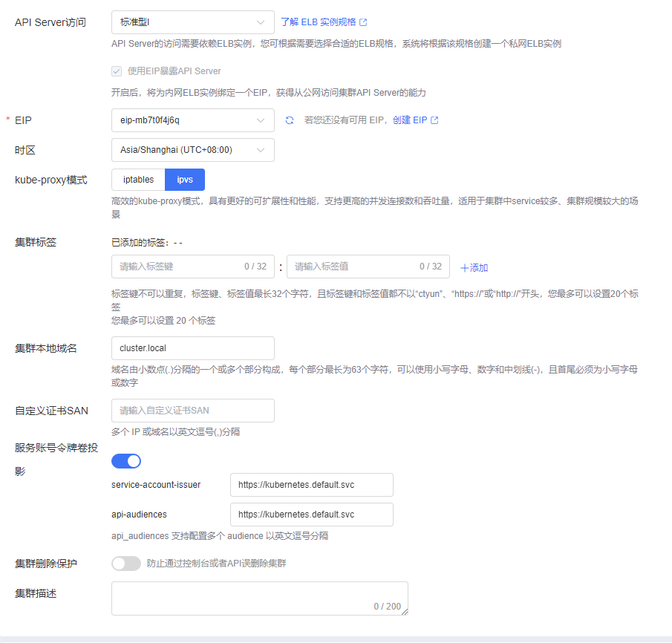The width and height of the screenshot is (672, 643).
Task: Click the 防止通过控制台或者API误删除集群 text
Action: click(216, 564)
